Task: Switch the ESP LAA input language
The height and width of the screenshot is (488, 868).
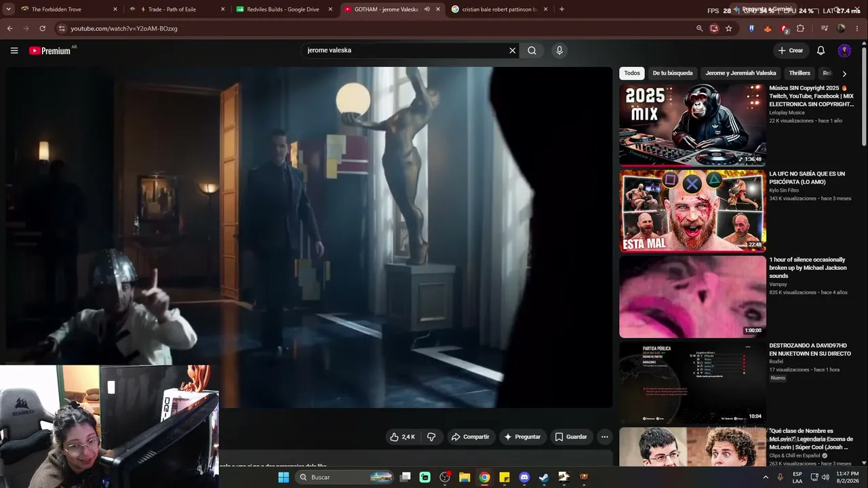Action: 797,477
